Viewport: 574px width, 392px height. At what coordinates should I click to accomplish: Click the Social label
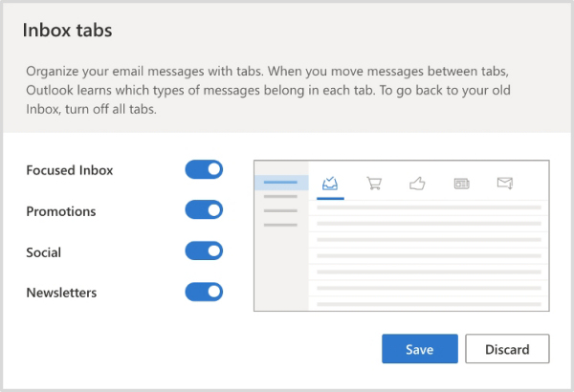(x=44, y=252)
